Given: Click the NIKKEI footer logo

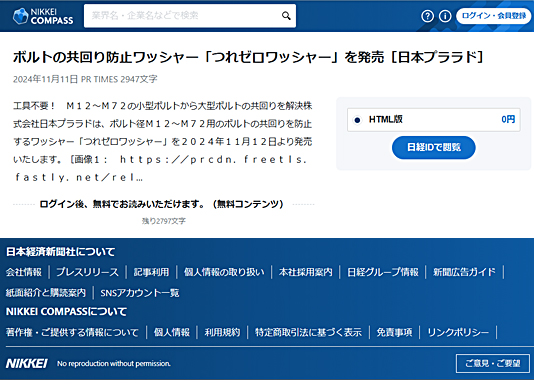Looking at the screenshot, I should pos(27,363).
